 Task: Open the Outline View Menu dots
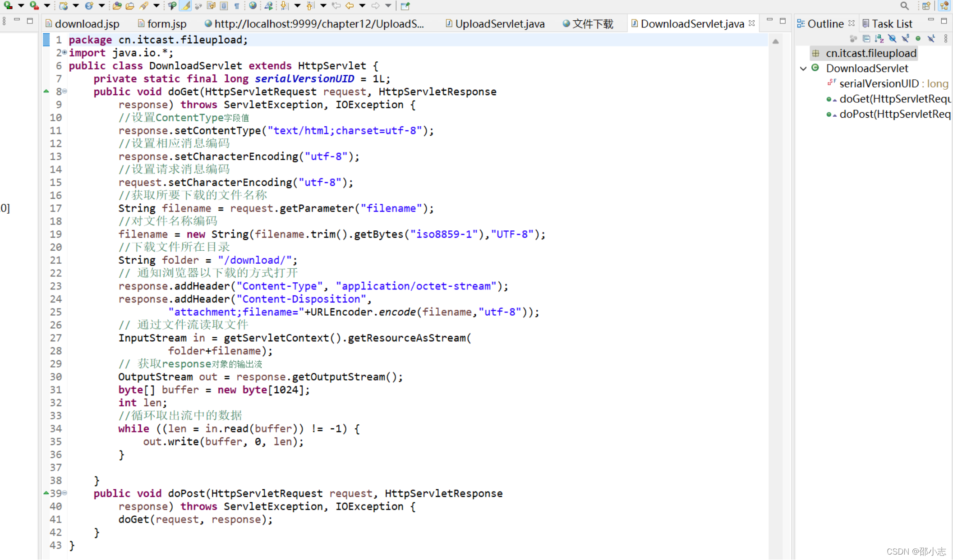coord(946,39)
